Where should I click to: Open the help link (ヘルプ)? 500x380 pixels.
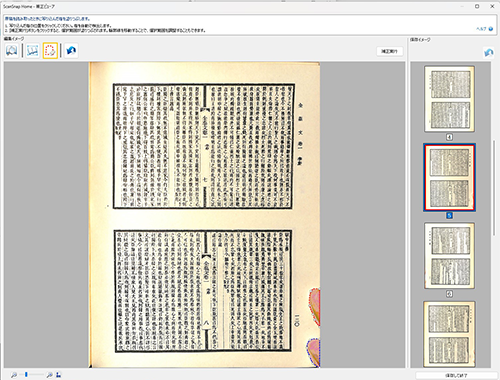(x=481, y=29)
